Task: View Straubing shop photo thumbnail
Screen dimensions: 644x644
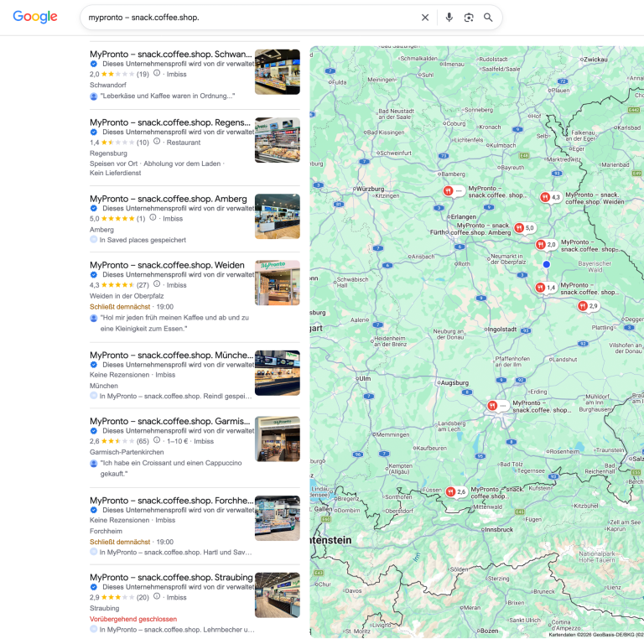Action: point(278,595)
